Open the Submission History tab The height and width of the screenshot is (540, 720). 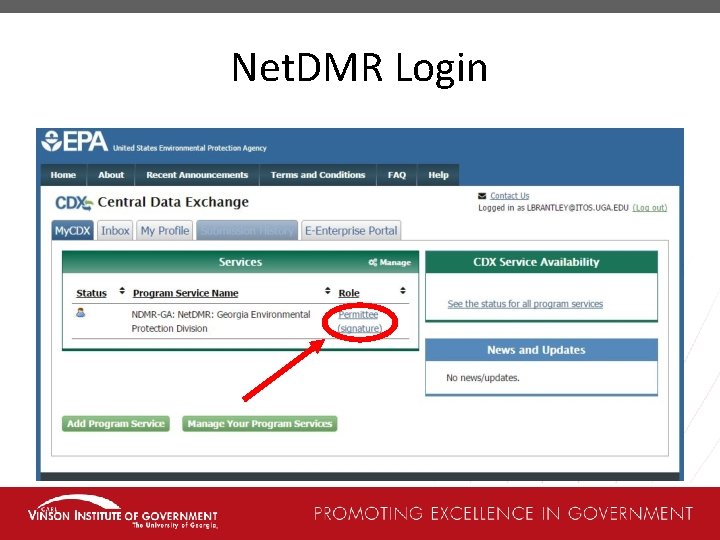click(247, 231)
